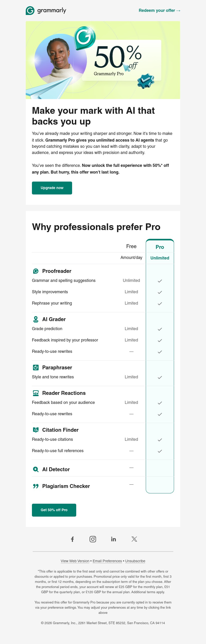Visit Grammarly's LinkedIn page
Screen dimensions: 206x644
114,539
